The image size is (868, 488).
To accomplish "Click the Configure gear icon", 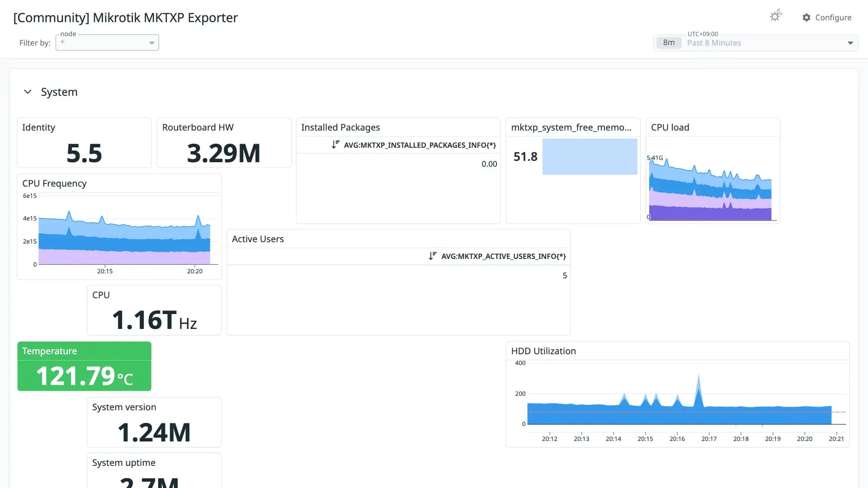I will tap(807, 17).
